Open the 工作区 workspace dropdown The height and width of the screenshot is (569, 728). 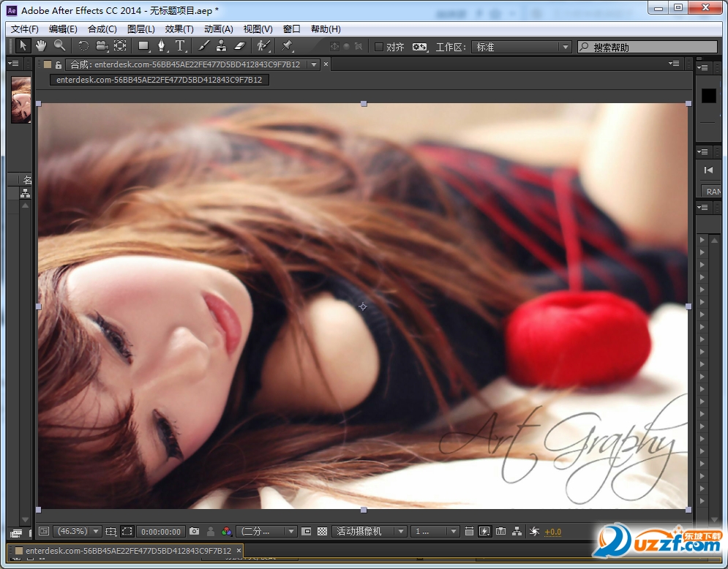click(x=521, y=47)
